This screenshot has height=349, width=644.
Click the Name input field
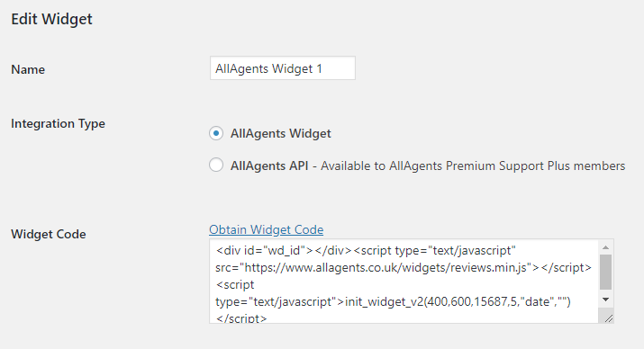[x=283, y=68]
